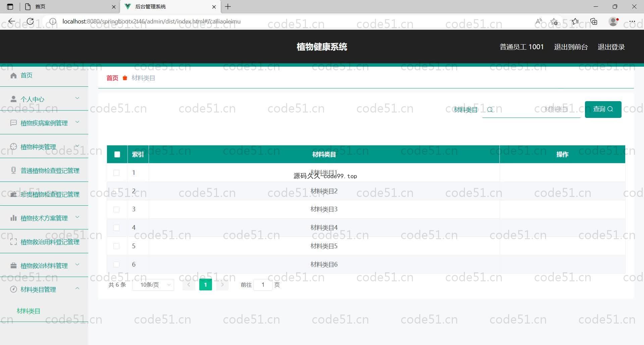Expand the 植物救治材料管理 chevron
The width and height of the screenshot is (644, 345).
[77, 265]
